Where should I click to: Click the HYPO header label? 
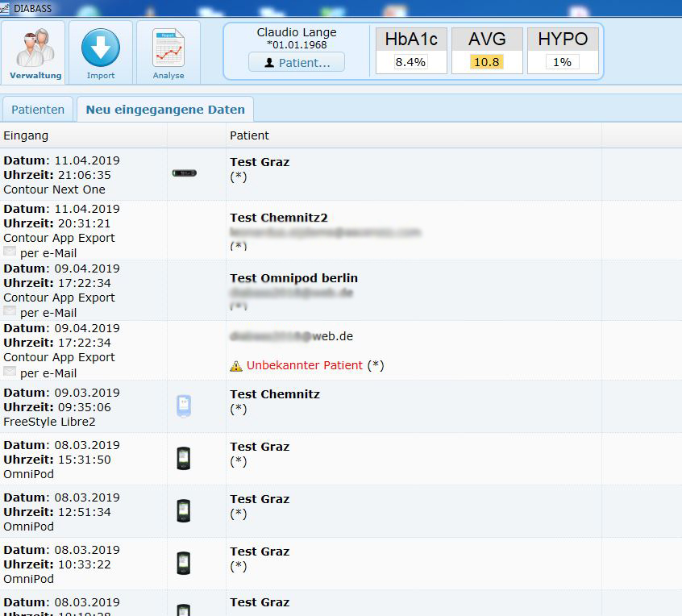[x=563, y=40]
